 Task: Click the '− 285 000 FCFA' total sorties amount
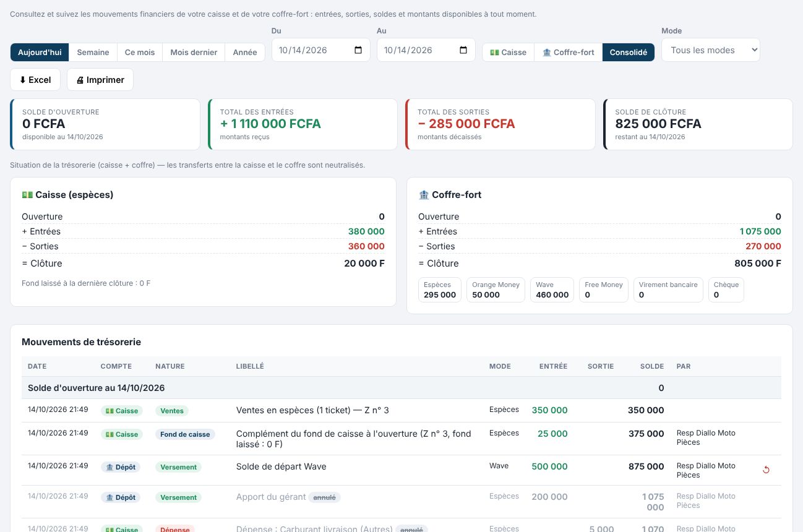pos(466,124)
